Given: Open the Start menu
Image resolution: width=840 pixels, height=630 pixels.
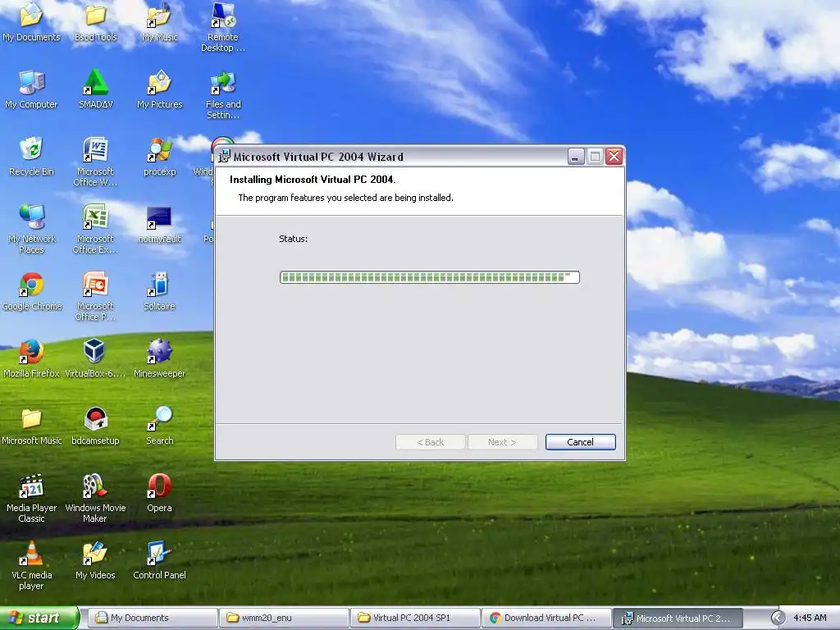Looking at the screenshot, I should coord(39,618).
